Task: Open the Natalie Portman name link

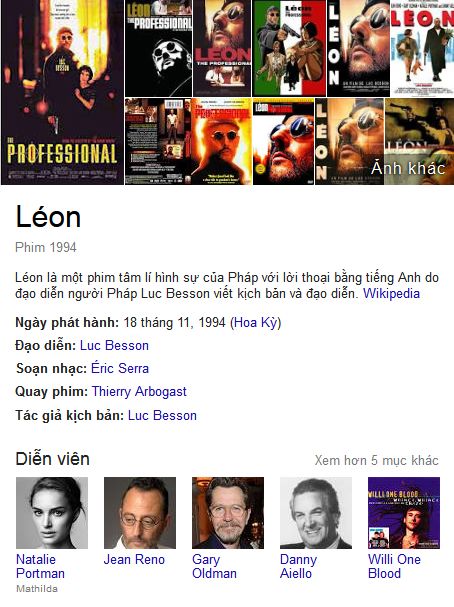Action: click(x=40, y=566)
